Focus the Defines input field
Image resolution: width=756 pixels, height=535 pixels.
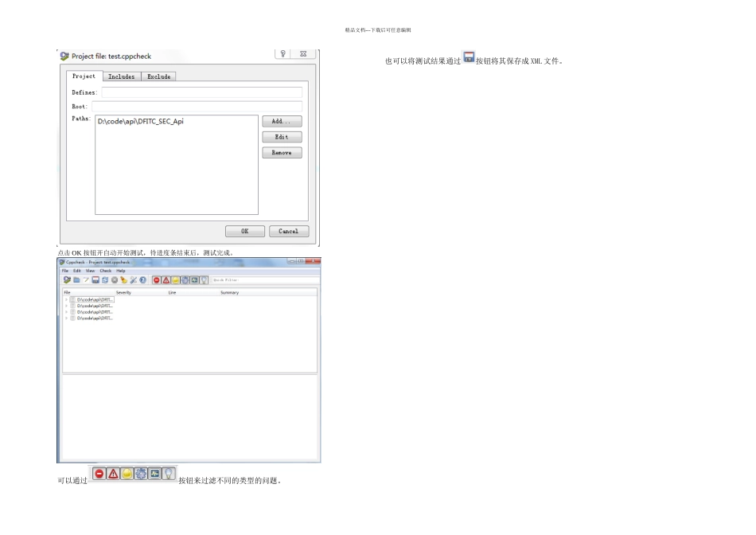coord(202,92)
